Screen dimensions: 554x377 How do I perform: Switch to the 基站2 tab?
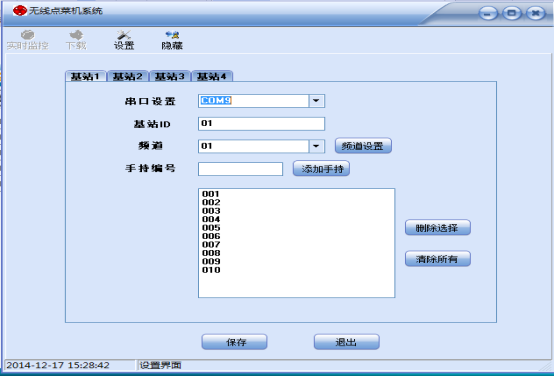(x=128, y=76)
